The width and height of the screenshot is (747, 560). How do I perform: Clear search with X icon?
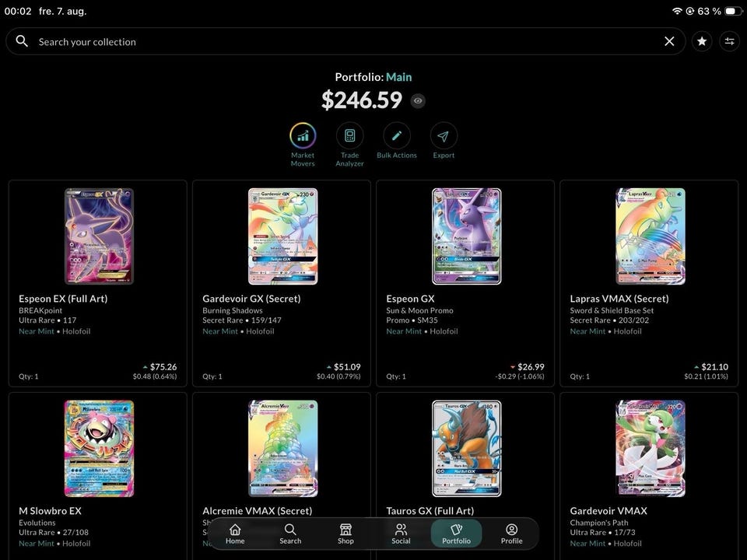pyautogui.click(x=669, y=41)
